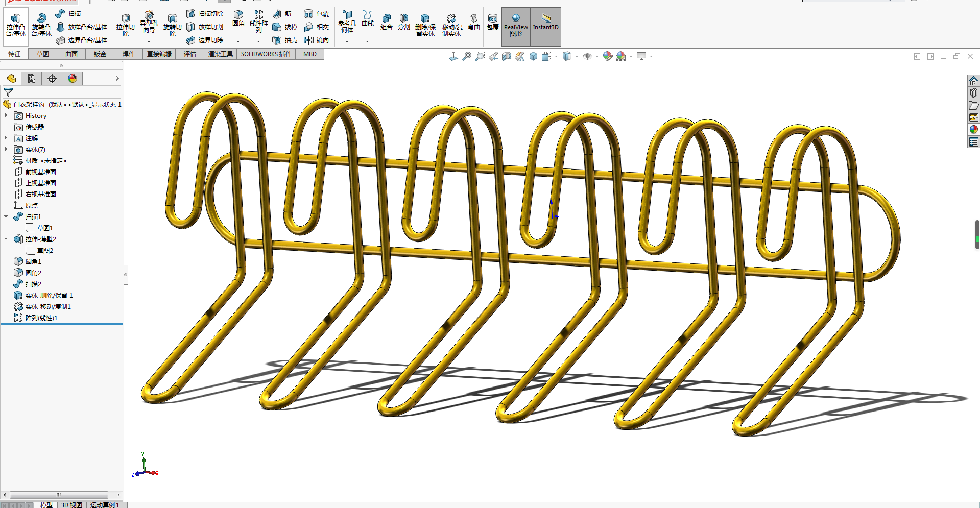The height and width of the screenshot is (508, 980).
Task: Select the 旋转切除 revolved cut tool
Action: [x=173, y=25]
